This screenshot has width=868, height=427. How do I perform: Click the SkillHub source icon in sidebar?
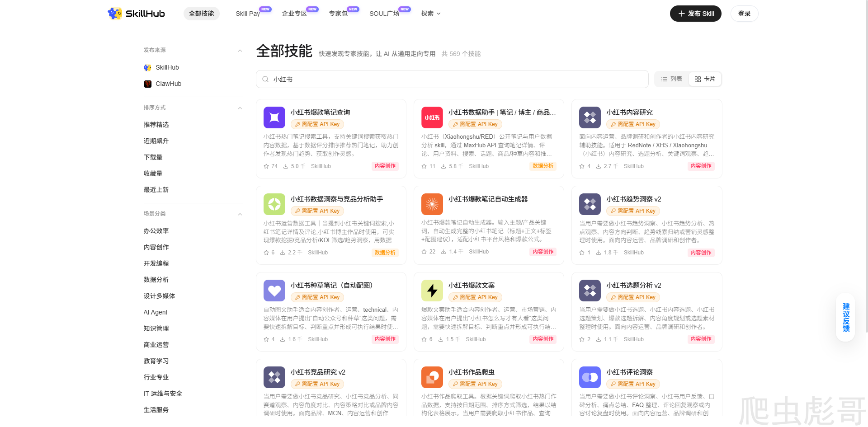coord(147,68)
